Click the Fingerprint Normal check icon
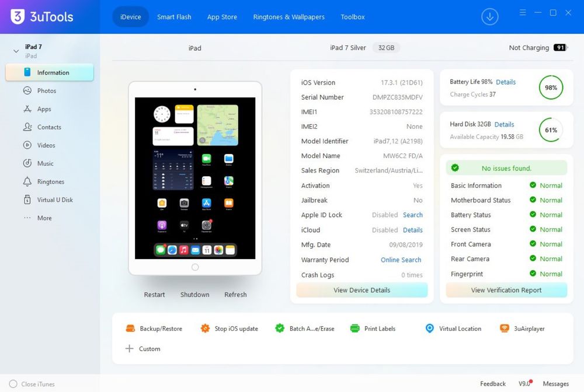This screenshot has height=392, width=584. point(533,274)
